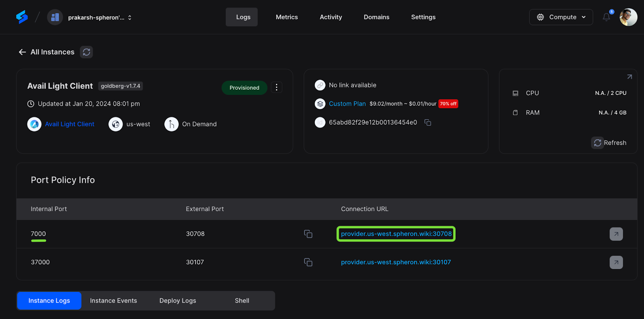The width and height of the screenshot is (644, 319).
Task: Click the On Demand icon
Action: coord(171,124)
